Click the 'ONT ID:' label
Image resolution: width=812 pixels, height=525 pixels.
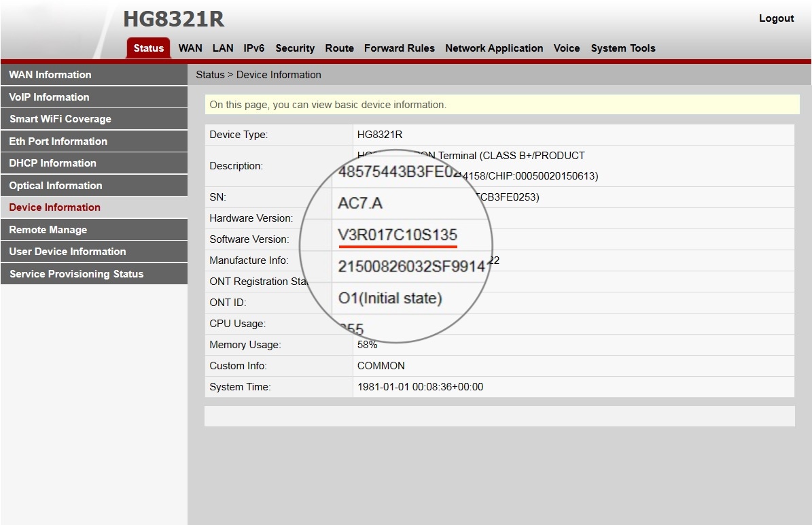click(x=228, y=303)
